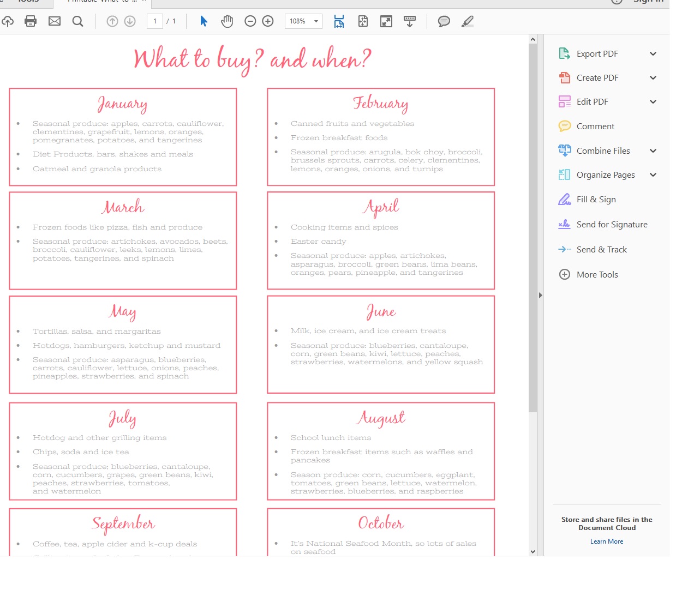Click the fit one full page icon
Viewport: 700px width, 596px height.
click(363, 21)
